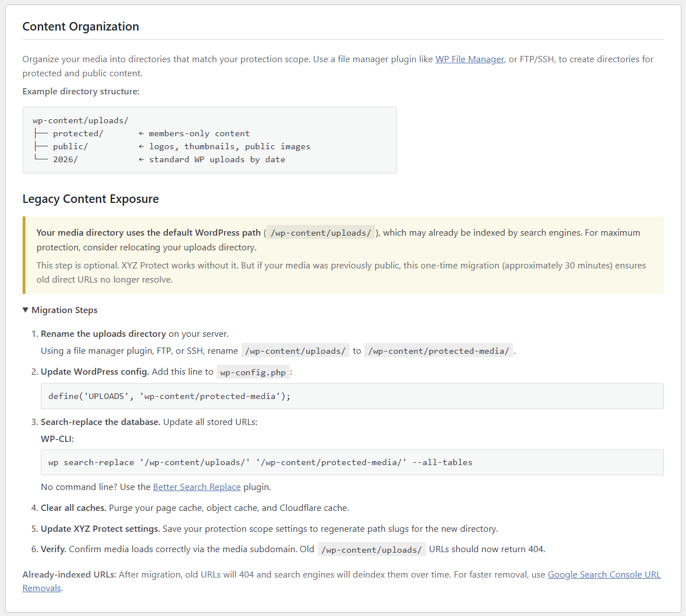
Task: Click the /wp-content/uploads/ snippet in the warning
Action: point(320,232)
